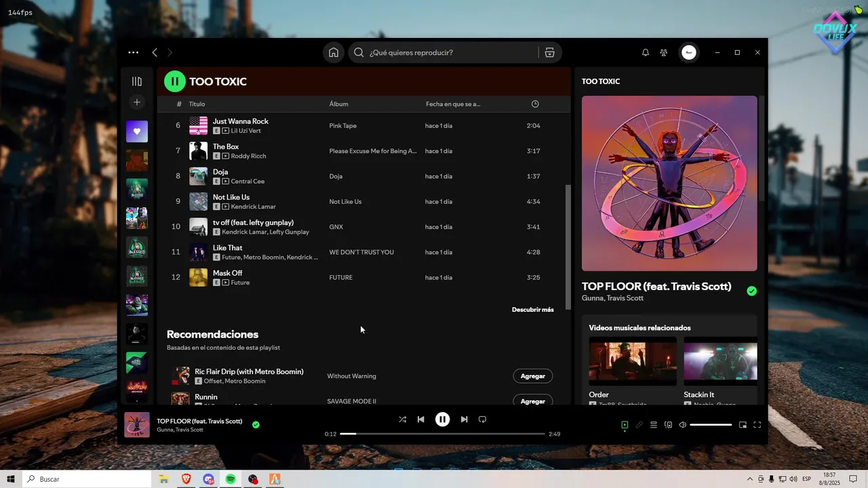This screenshot has width=868, height=488.
Task: Click the Browse icon in search bar
Action: (x=549, y=52)
